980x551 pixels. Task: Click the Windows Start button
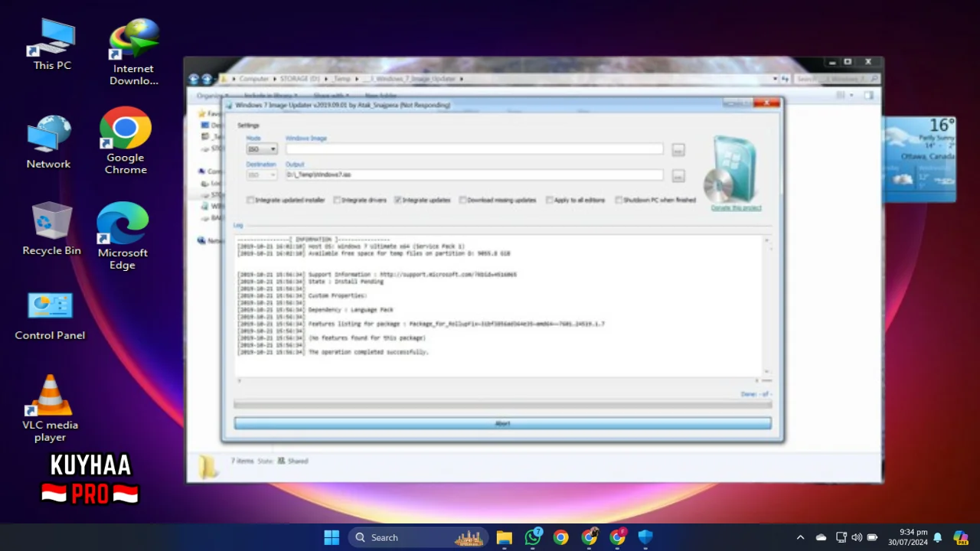tap(332, 537)
